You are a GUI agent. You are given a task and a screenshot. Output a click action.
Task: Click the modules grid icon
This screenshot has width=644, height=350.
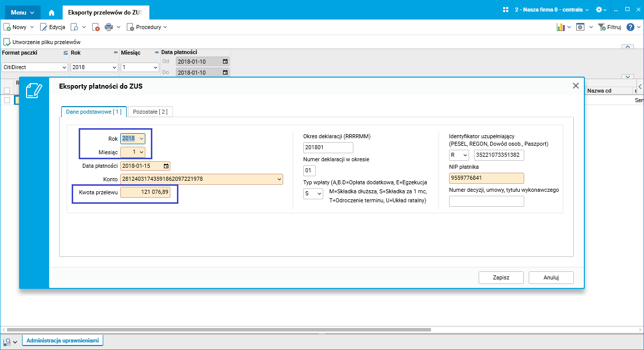coord(505,10)
